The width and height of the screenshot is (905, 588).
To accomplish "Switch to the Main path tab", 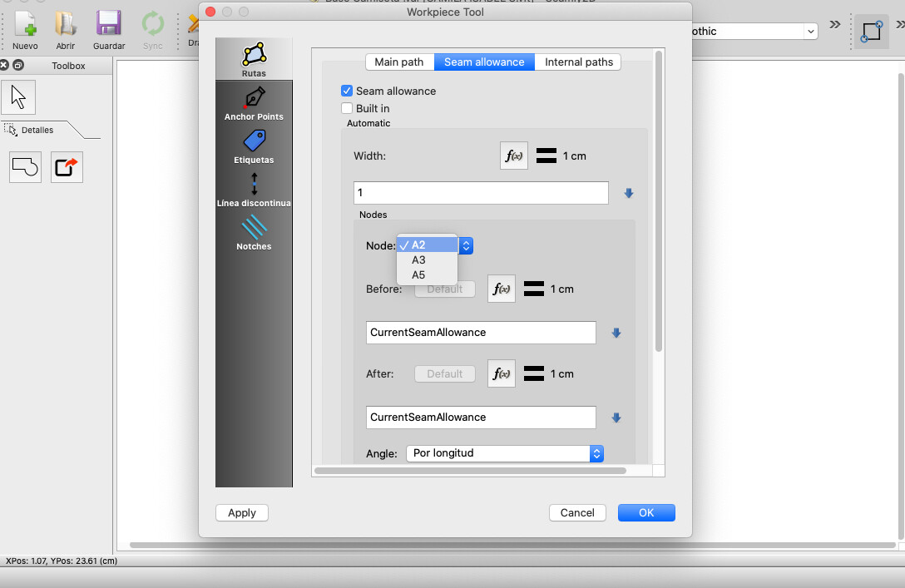I will [399, 62].
